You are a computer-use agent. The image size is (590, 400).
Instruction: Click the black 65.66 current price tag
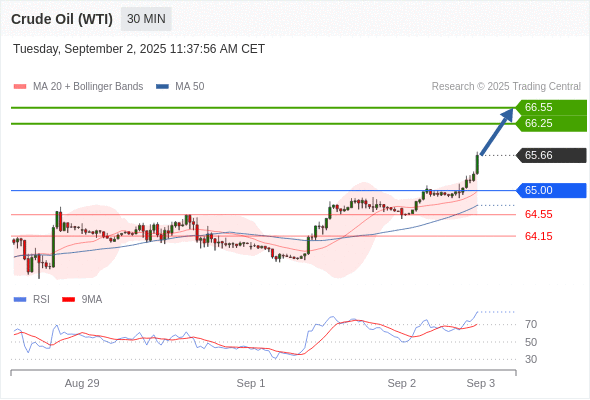[x=551, y=155]
